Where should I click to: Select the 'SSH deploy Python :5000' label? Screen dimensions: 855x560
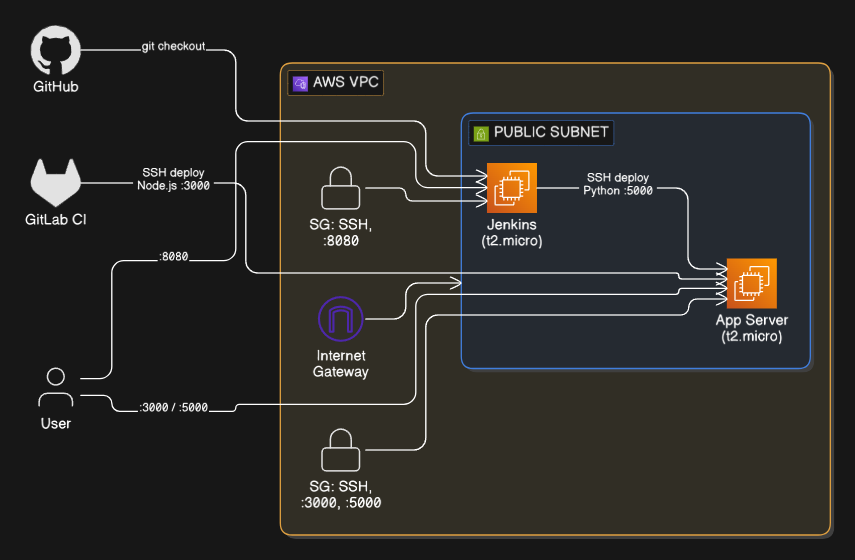618,184
